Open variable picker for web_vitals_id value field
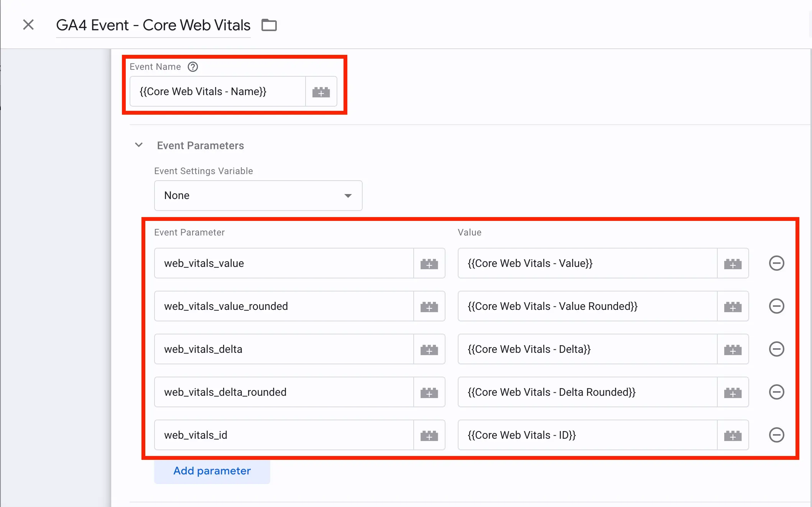Screen dimensions: 812x507 click(x=733, y=435)
